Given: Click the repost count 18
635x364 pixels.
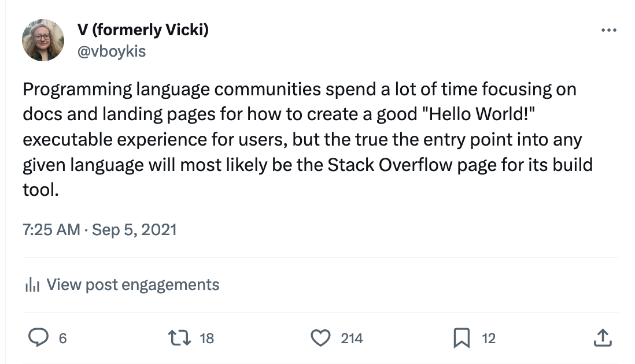Looking at the screenshot, I should (206, 338).
